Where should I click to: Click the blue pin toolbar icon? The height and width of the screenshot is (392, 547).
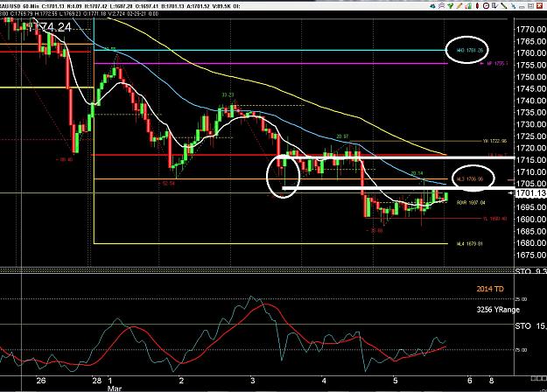(x=514, y=6)
